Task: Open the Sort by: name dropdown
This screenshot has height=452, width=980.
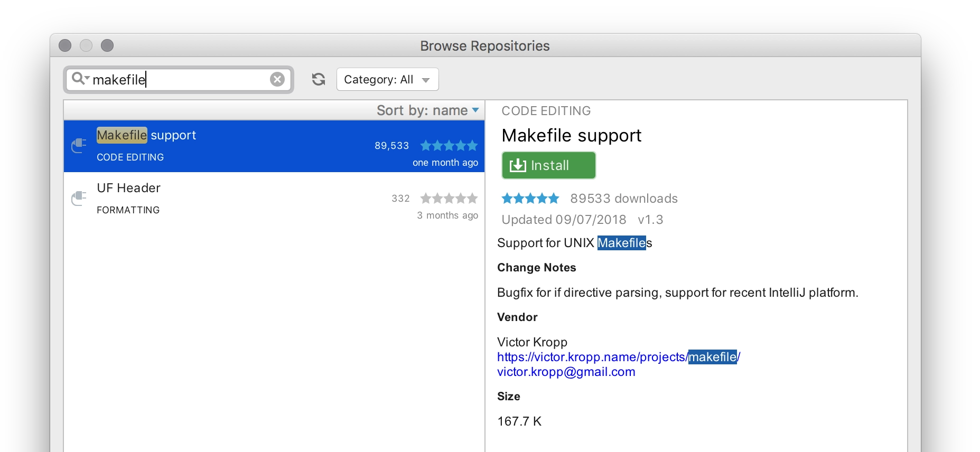Action: (x=428, y=110)
